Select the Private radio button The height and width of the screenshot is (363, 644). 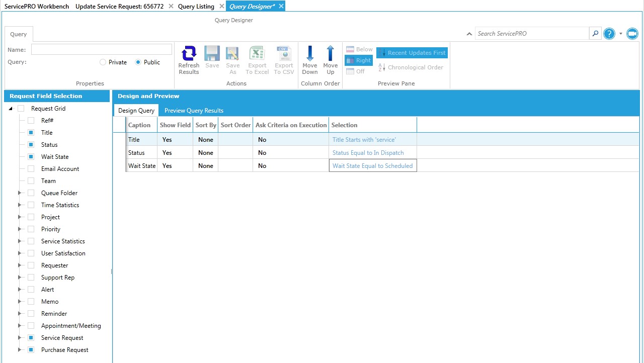103,62
